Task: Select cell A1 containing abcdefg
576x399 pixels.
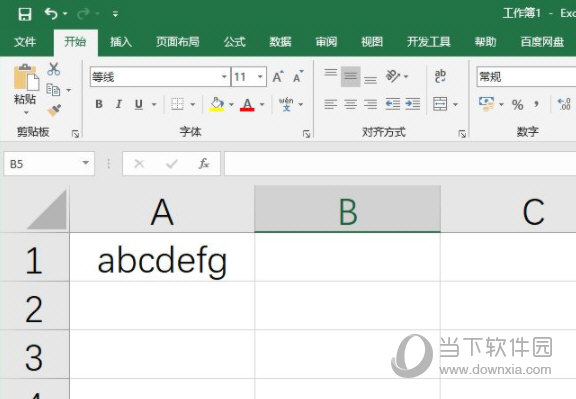Action: 162,257
